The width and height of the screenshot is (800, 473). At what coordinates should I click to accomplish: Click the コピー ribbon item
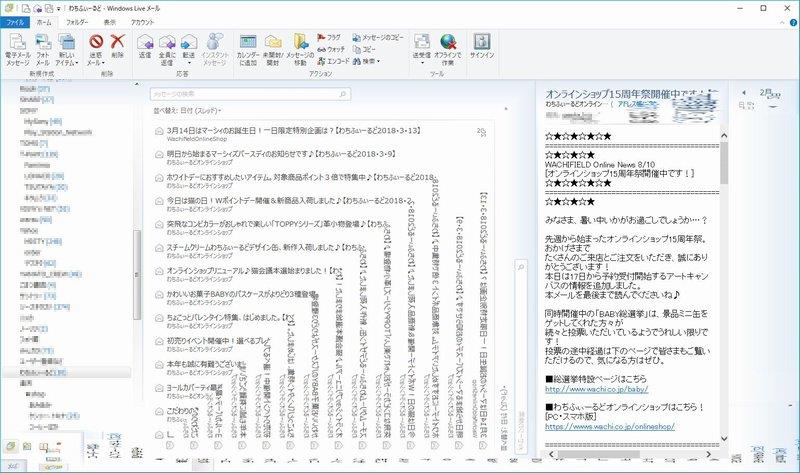pyautogui.click(x=364, y=49)
